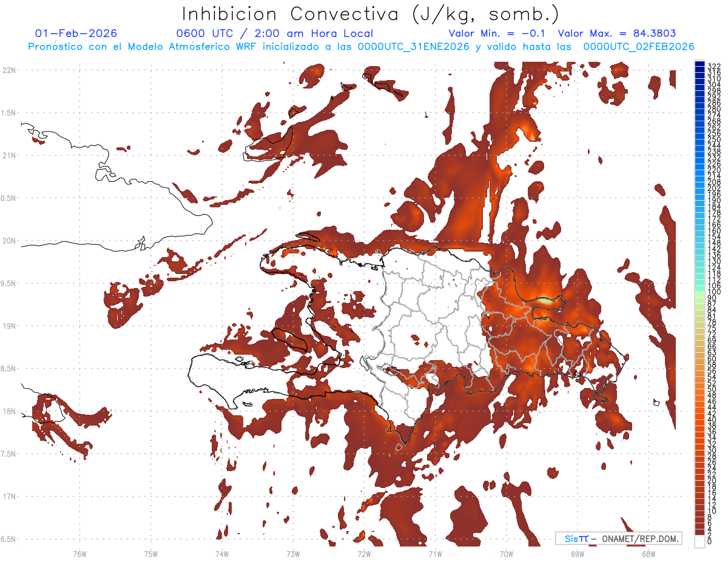This screenshot has height=562, width=728.
Task: Click the "22N" latitude label
Action: click(x=10, y=70)
